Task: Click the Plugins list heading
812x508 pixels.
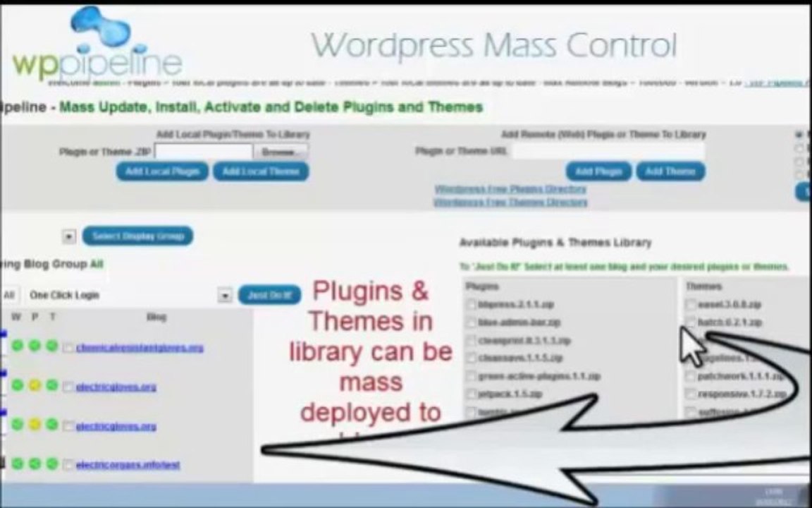Action: point(482,286)
